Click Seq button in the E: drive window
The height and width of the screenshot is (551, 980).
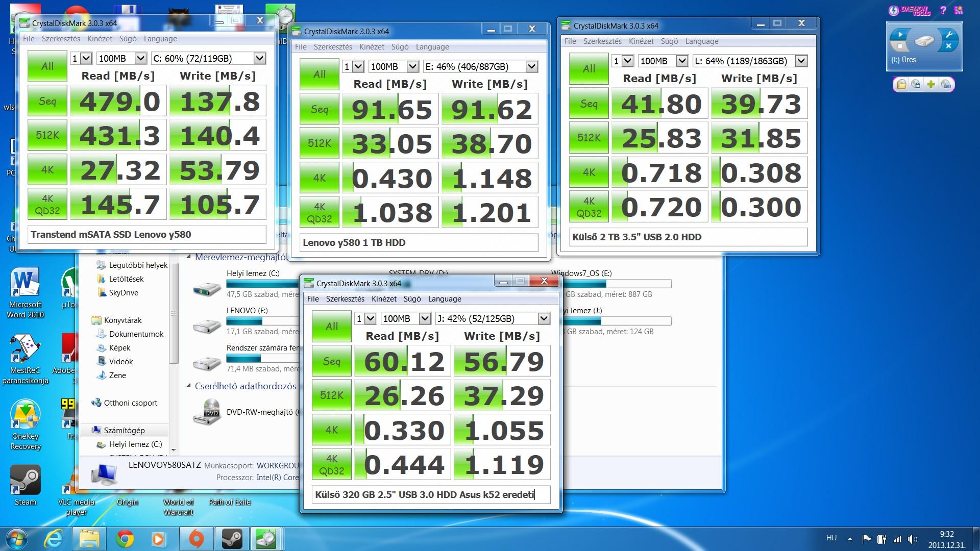pyautogui.click(x=320, y=109)
